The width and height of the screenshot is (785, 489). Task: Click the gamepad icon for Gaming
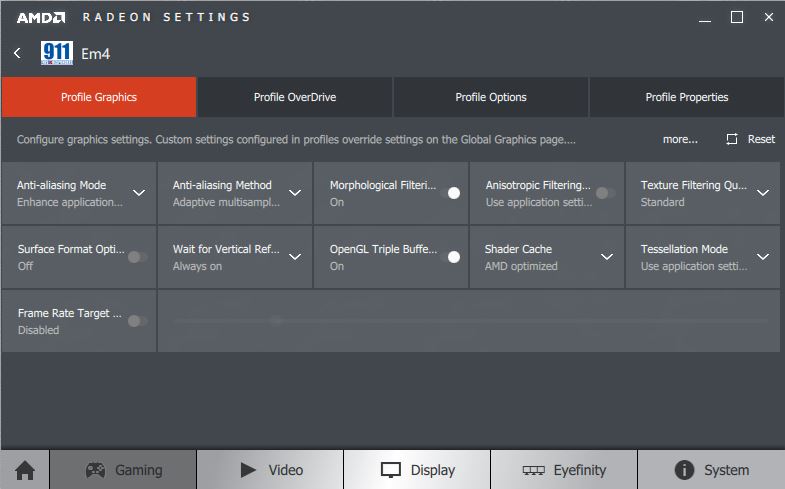(95, 470)
